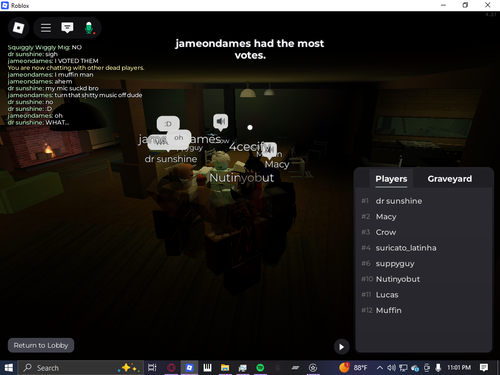This screenshot has height=375, width=500.
Task: Click the AI sparkle icon in search box
Action: click(128, 368)
